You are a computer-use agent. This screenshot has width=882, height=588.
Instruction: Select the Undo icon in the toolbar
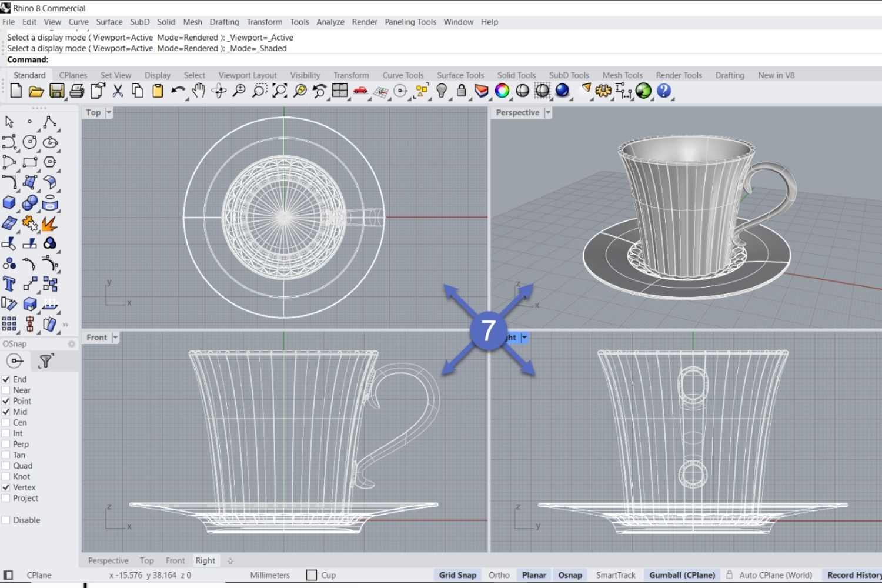[177, 91]
